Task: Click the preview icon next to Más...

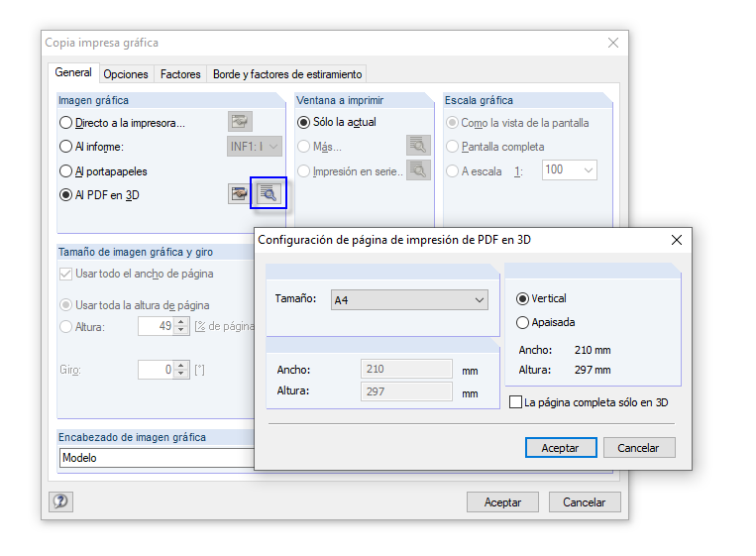Action: (x=418, y=145)
